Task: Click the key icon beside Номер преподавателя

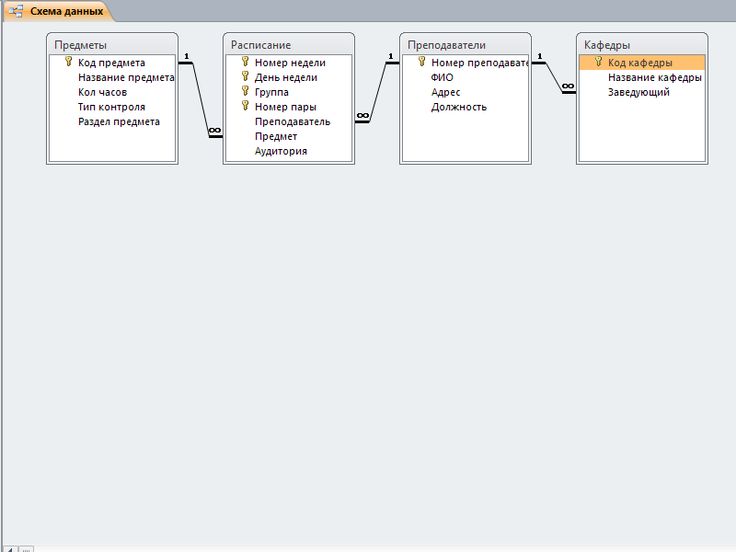Action: pos(422,61)
